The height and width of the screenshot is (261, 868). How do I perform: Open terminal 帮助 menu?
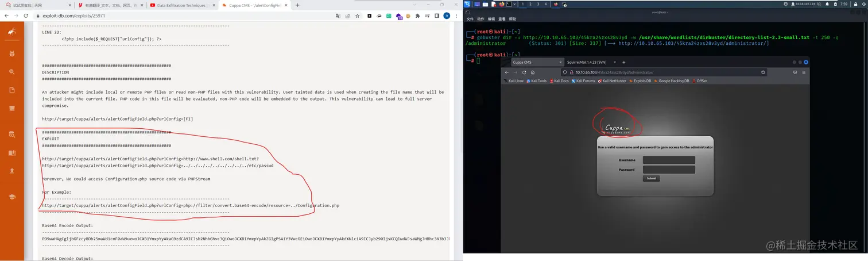(513, 19)
